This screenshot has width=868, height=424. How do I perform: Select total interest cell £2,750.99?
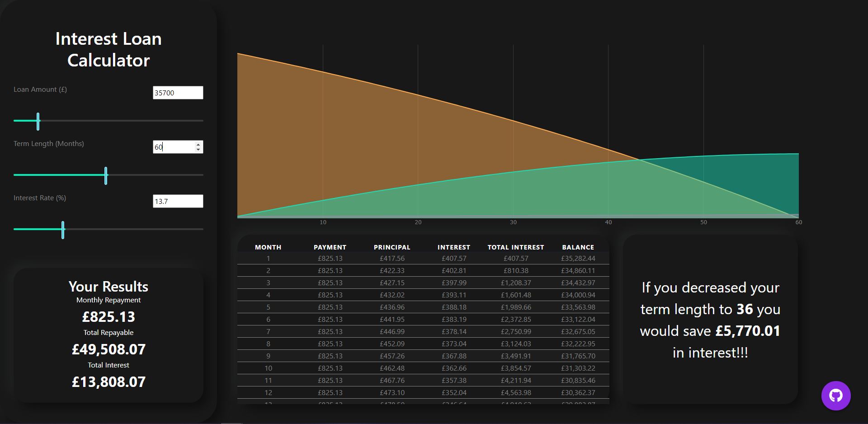coord(516,332)
